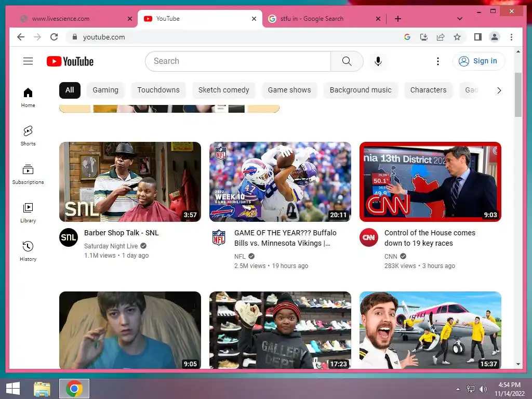The width and height of the screenshot is (532, 399).
Task: View the site lock icon info
Action: tap(75, 37)
